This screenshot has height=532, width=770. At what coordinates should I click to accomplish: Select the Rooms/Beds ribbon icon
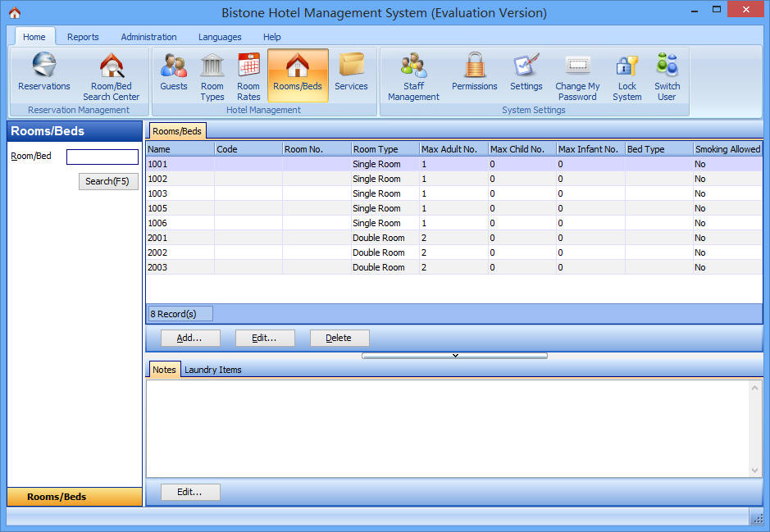298,75
